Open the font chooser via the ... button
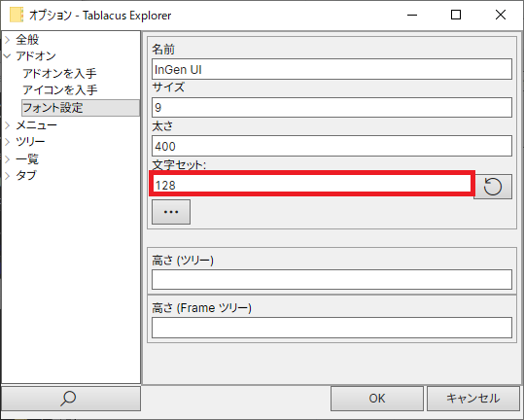The width and height of the screenshot is (524, 420). (171, 212)
